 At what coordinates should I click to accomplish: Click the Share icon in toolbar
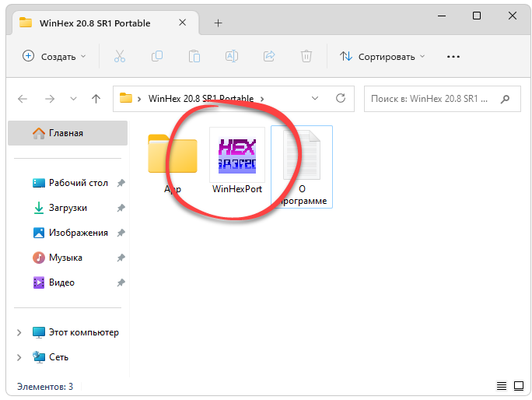click(269, 56)
